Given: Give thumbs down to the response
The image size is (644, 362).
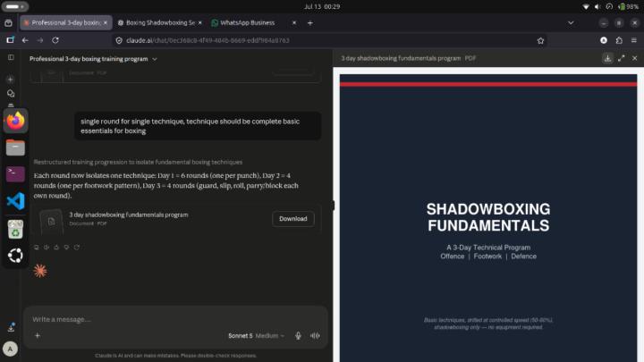Looking at the screenshot, I should (x=66, y=247).
